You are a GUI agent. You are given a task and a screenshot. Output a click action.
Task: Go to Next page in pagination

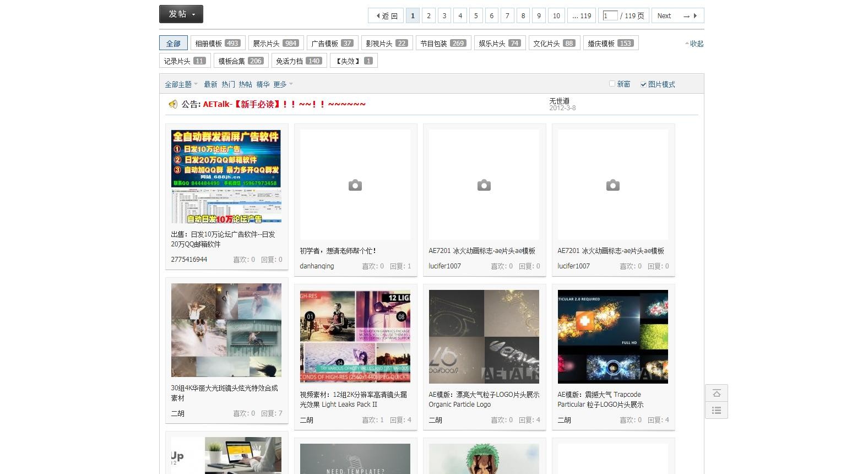(x=677, y=16)
